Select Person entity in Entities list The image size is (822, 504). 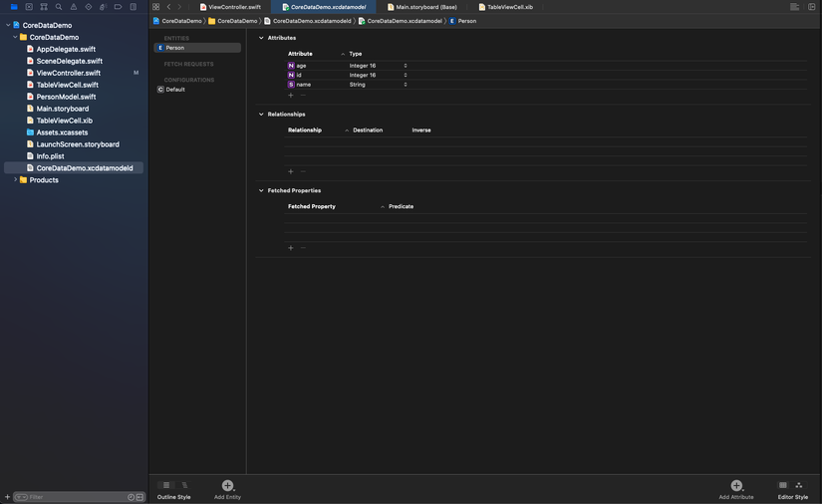(x=197, y=48)
